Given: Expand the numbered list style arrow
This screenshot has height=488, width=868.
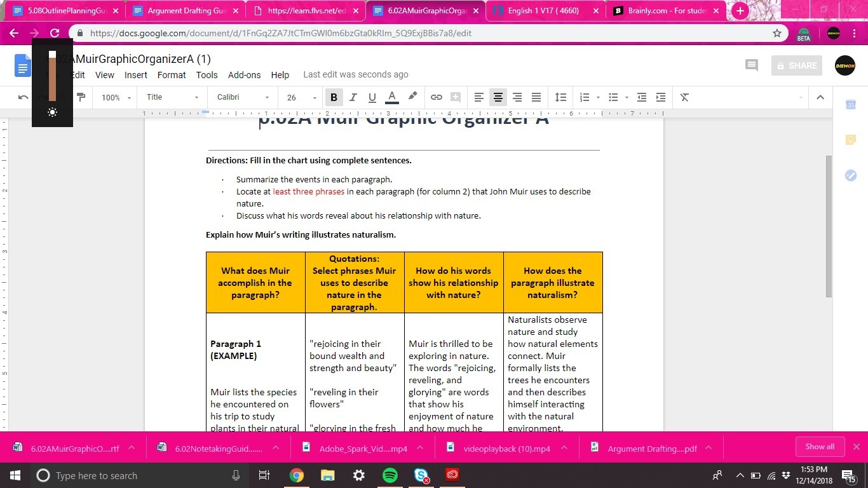Looking at the screenshot, I should [598, 98].
